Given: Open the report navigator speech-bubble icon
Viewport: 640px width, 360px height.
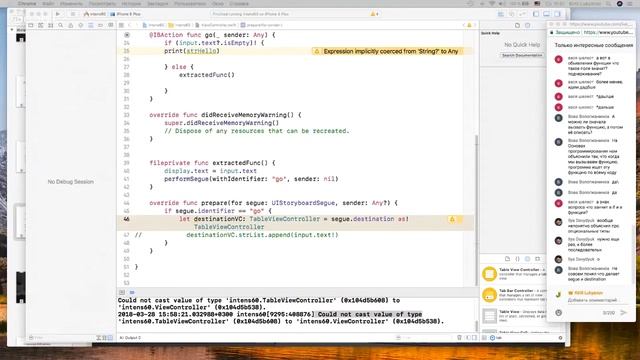Looking at the screenshot, I should pos(110,25).
